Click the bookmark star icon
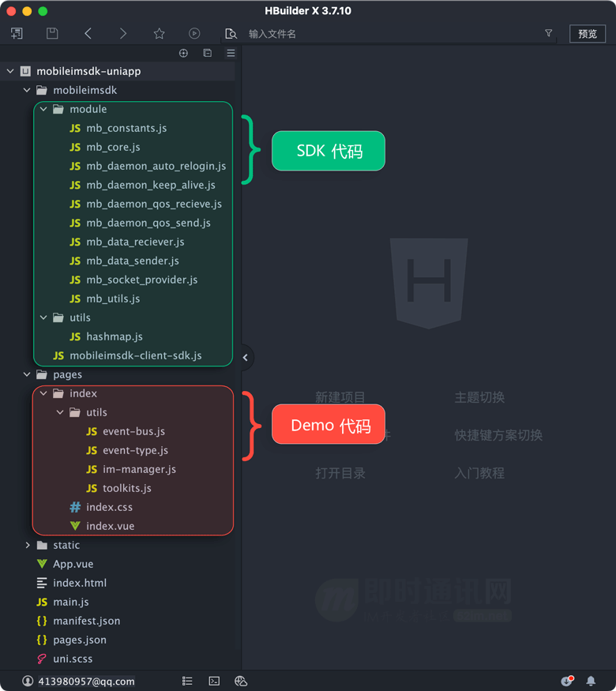 click(159, 33)
